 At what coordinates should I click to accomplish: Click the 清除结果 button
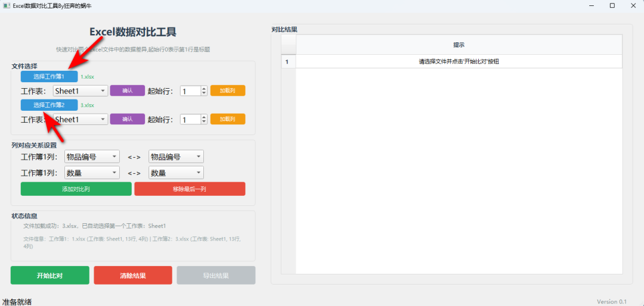tap(133, 275)
